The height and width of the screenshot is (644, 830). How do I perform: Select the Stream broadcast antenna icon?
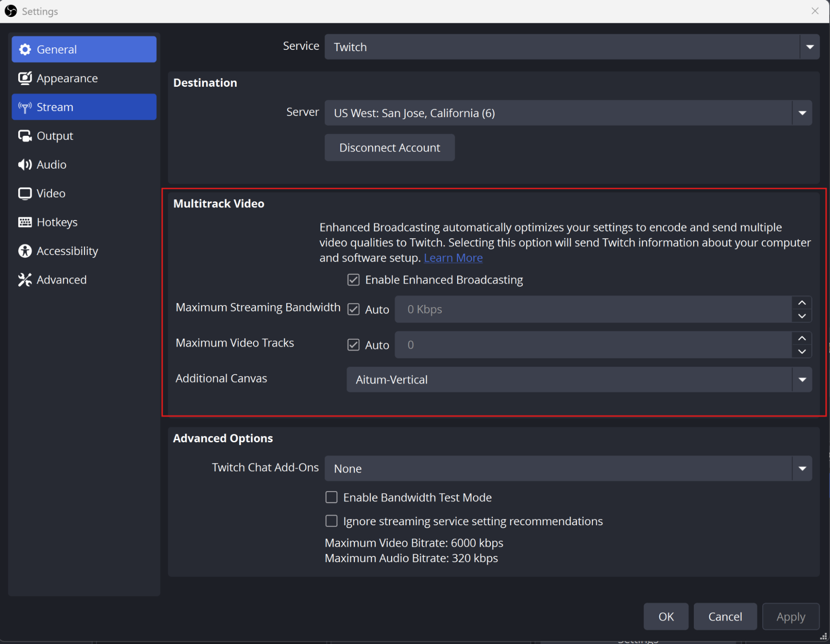pos(25,107)
